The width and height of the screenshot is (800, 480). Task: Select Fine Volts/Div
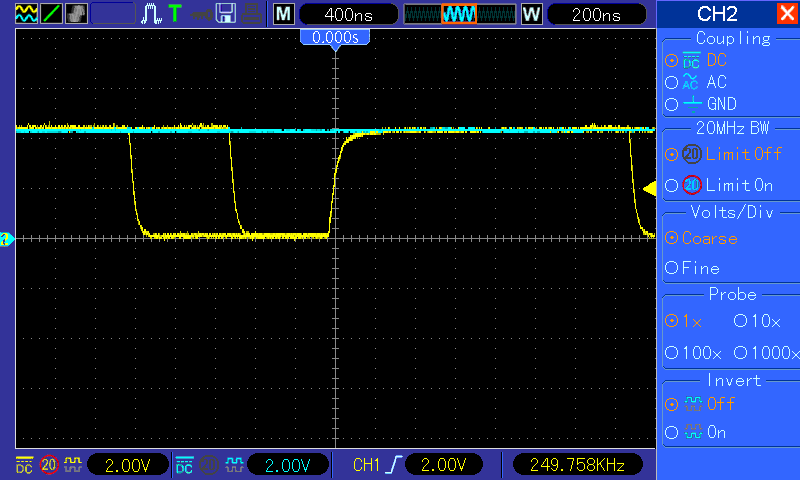point(692,268)
